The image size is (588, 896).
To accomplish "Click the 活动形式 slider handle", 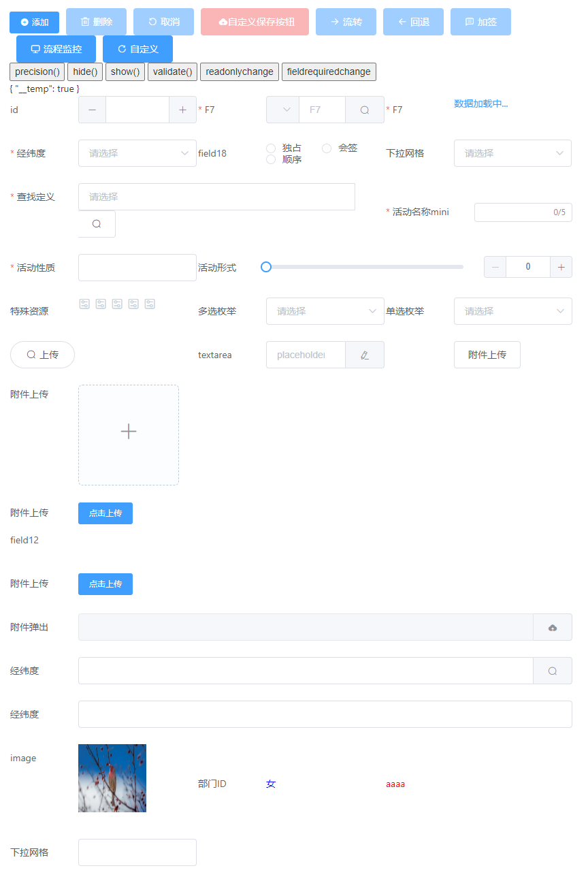I will (x=266, y=267).
